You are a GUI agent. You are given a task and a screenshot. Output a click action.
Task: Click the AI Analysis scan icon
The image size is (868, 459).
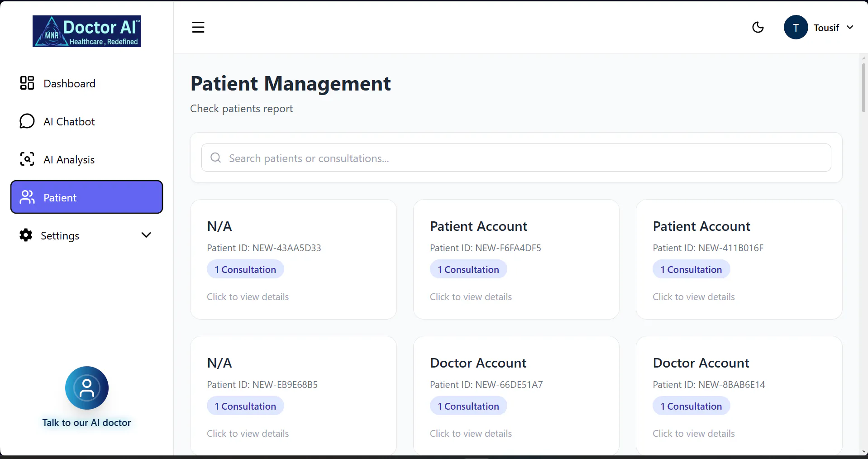pos(27,159)
